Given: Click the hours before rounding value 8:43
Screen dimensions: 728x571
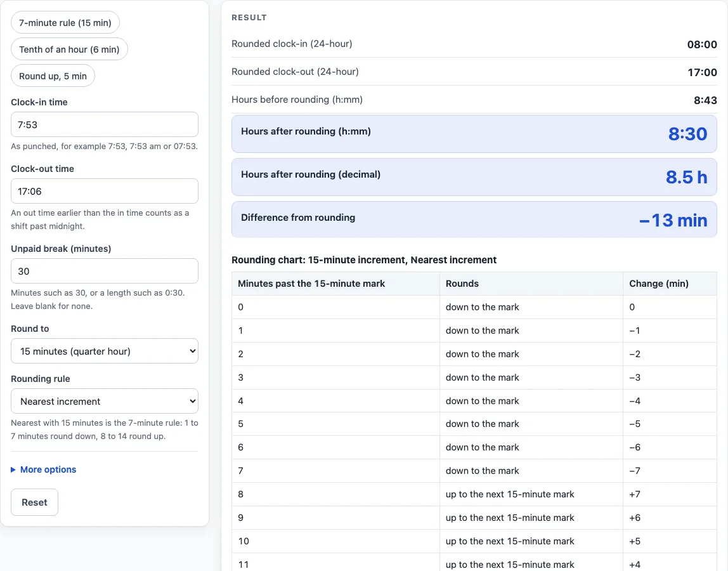Looking at the screenshot, I should [705, 100].
